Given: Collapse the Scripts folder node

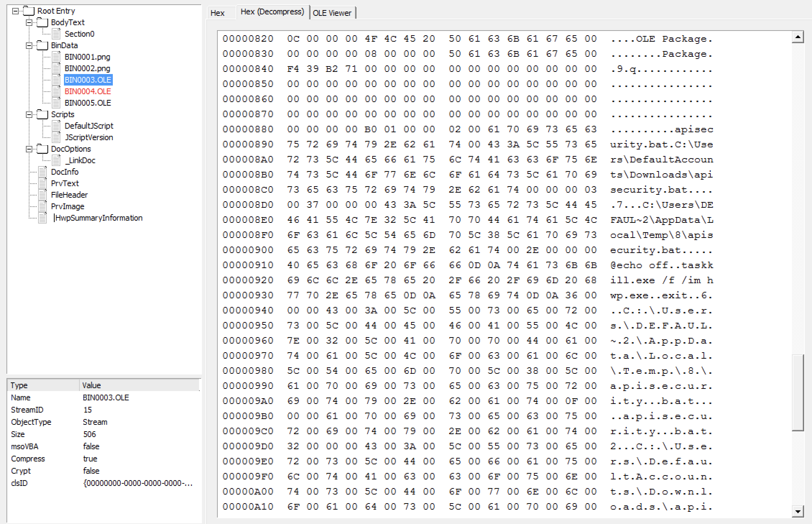Looking at the screenshot, I should 29,115.
